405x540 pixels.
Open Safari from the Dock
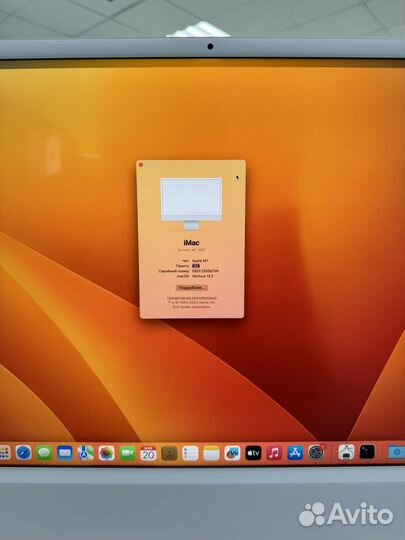pos(24,453)
